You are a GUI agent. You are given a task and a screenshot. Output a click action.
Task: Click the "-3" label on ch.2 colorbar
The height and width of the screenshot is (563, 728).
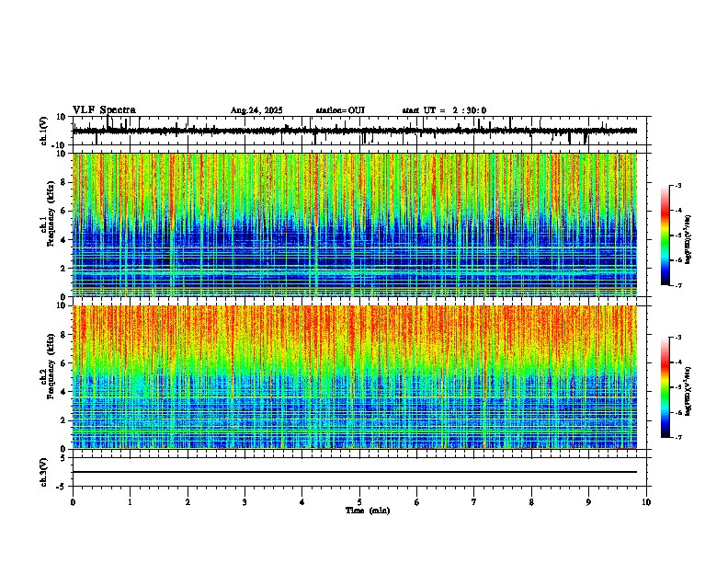click(x=677, y=338)
